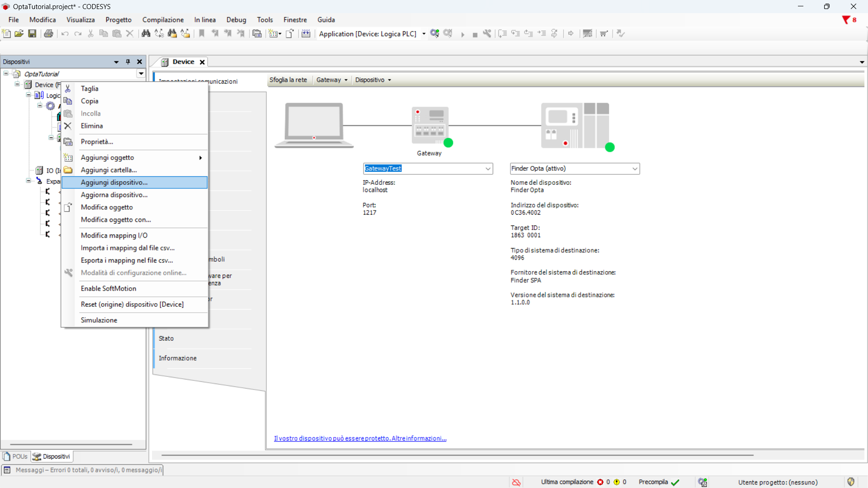Image resolution: width=868 pixels, height=488 pixels.
Task: Click the Login to device icon
Action: 434,33
